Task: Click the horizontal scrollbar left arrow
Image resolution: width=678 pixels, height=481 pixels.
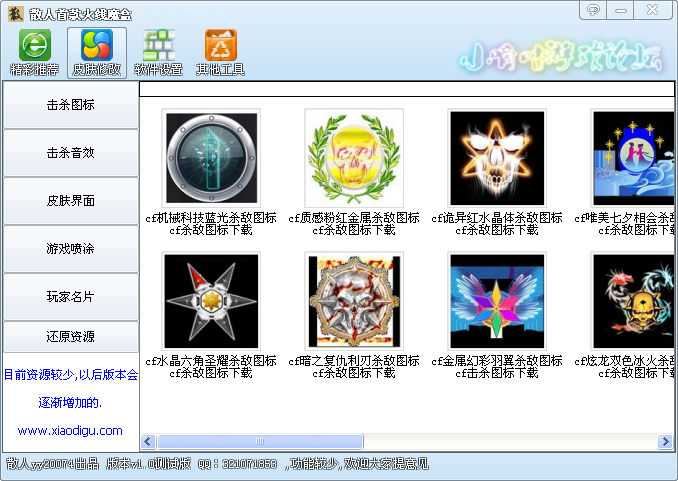Action: click(148, 442)
